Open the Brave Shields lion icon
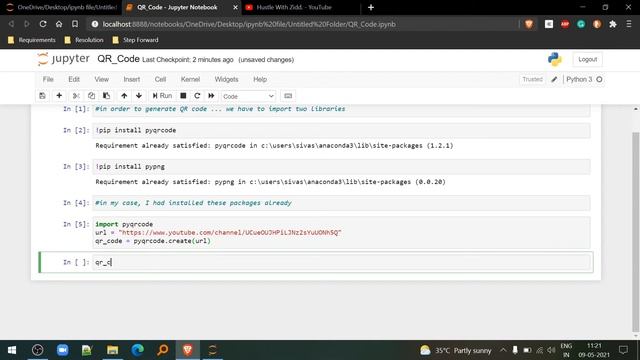The height and width of the screenshot is (360, 640). (x=529, y=24)
